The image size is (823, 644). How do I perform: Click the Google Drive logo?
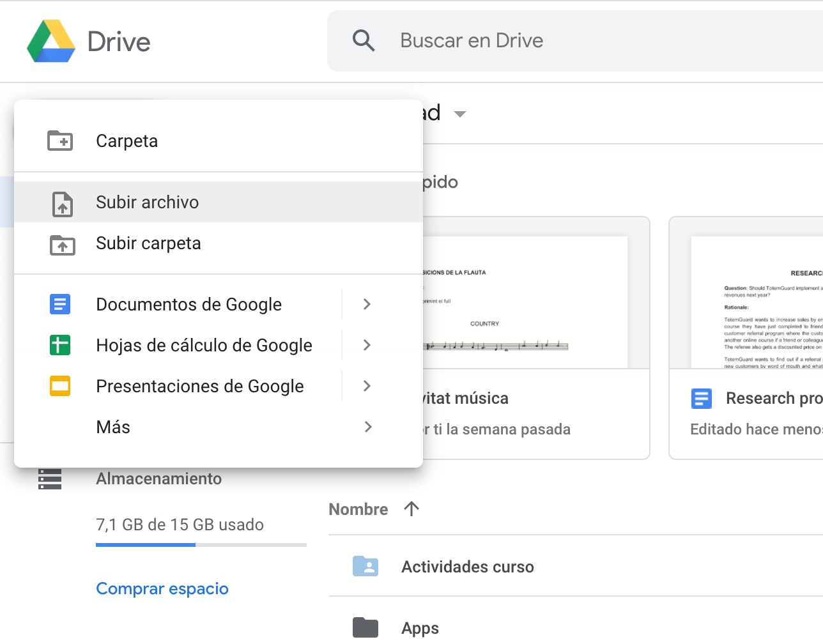click(51, 42)
